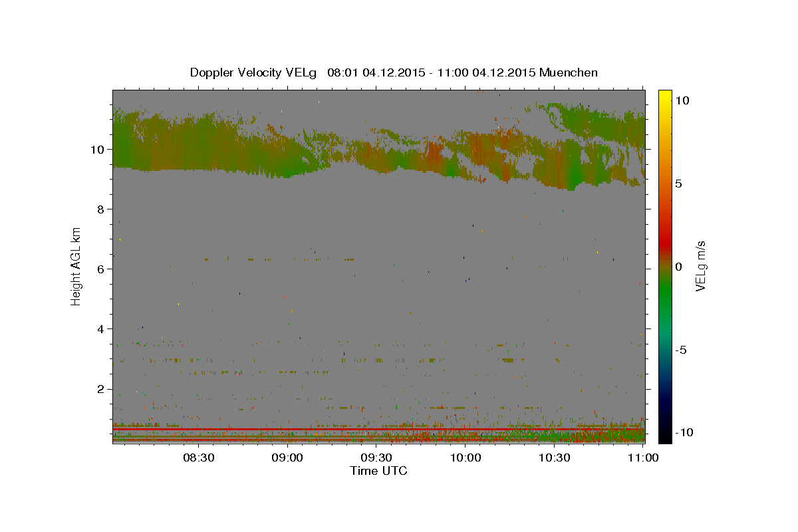Click the '08:30' time tick label
The width and height of the screenshot is (798, 532).
[198, 458]
